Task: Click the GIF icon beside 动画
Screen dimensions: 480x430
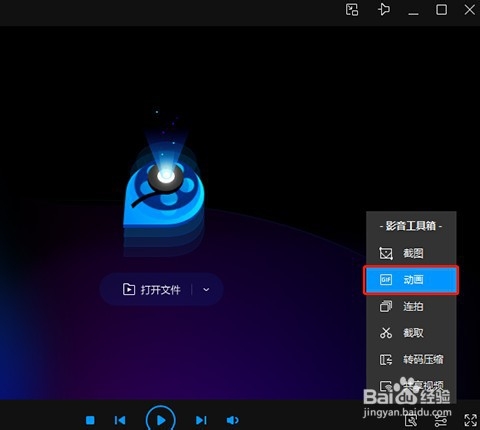Action: pos(386,280)
